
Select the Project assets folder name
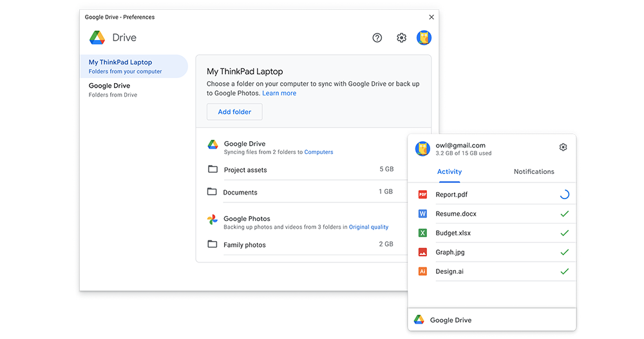click(x=245, y=170)
